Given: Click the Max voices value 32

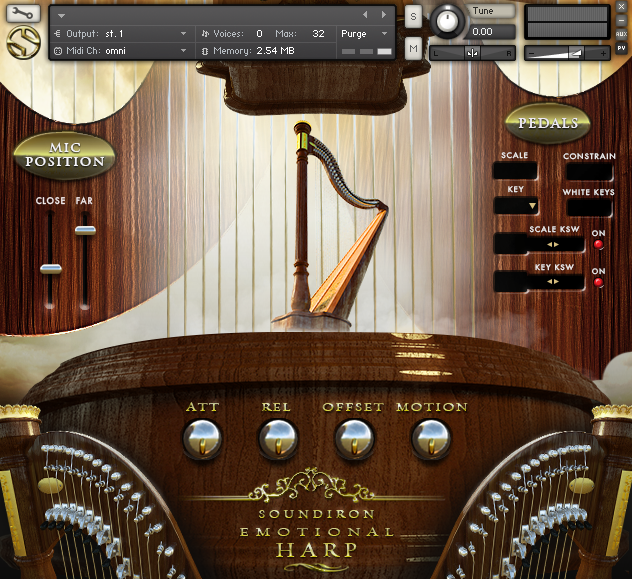Looking at the screenshot, I should (x=318, y=34).
